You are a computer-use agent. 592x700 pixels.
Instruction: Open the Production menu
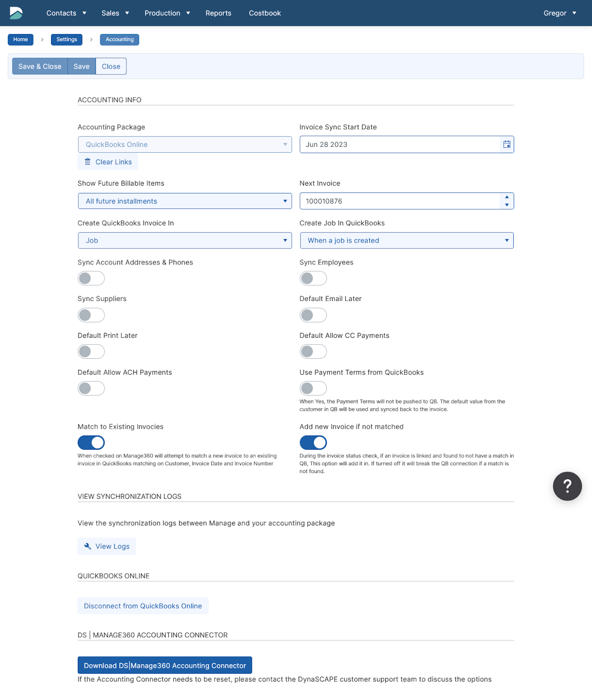[x=167, y=13]
